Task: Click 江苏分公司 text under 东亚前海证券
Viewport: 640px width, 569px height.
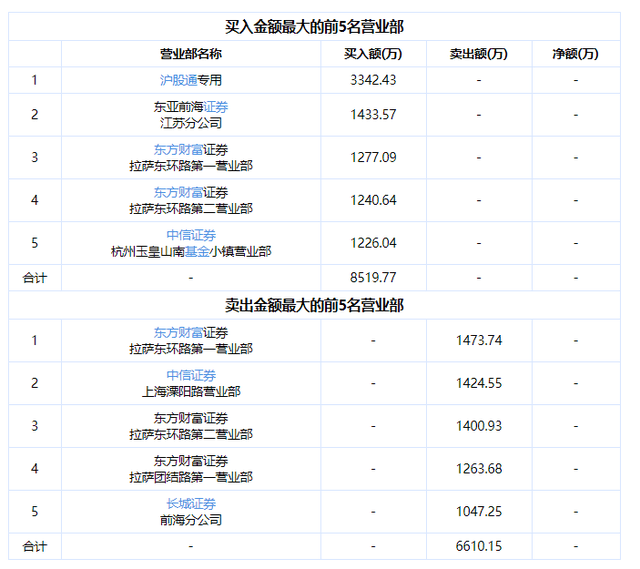Action: 191,123
